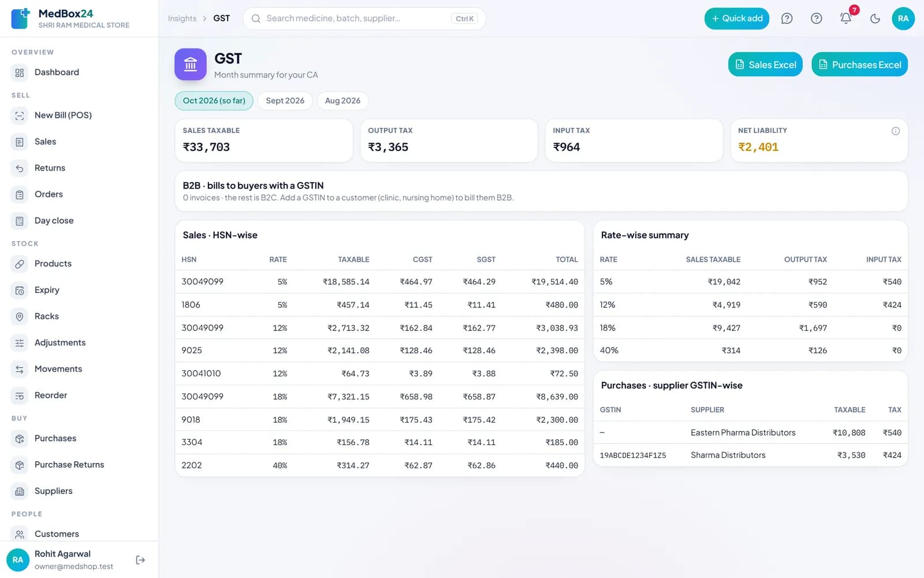Screen dimensions: 924x578
Task: Open Racks location pin icon
Action: (20, 317)
